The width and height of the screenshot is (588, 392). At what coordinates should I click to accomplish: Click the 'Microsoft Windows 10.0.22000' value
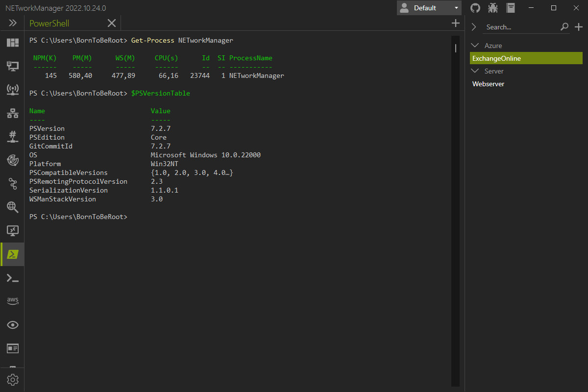(206, 155)
